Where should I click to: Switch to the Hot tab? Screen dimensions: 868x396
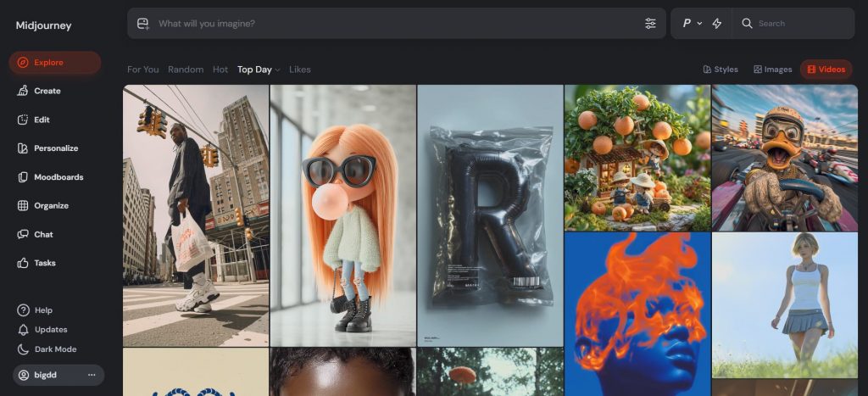(x=220, y=70)
